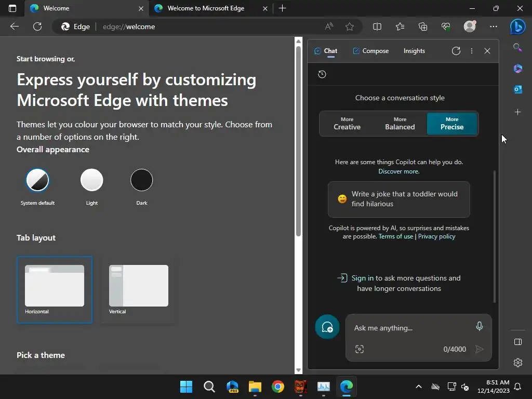Use the microphone in Copilot input

coord(480,326)
